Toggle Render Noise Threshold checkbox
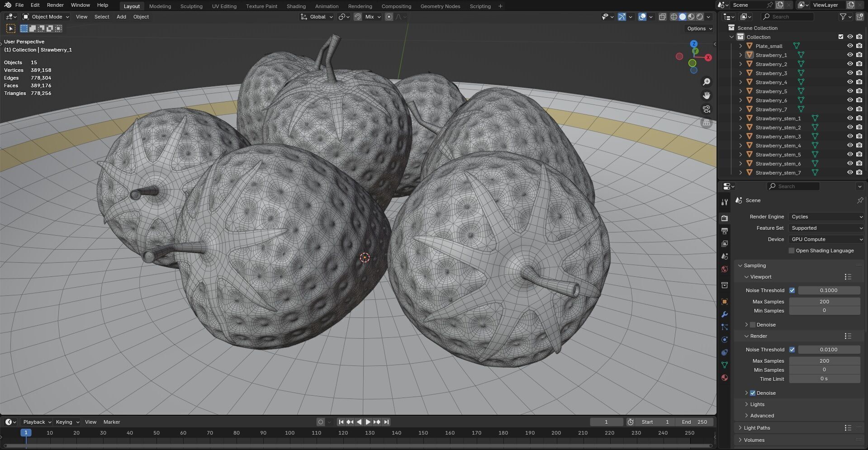This screenshot has height=450, width=868. (x=792, y=350)
